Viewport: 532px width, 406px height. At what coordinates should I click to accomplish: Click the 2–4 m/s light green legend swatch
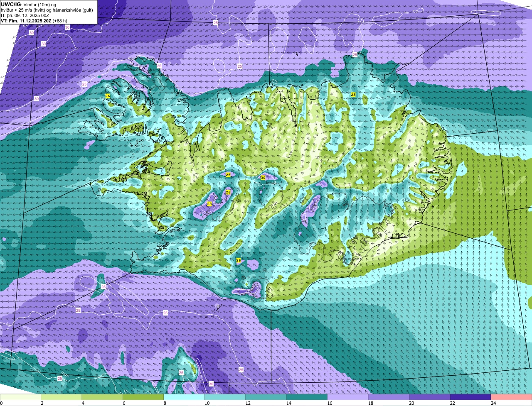61,397
